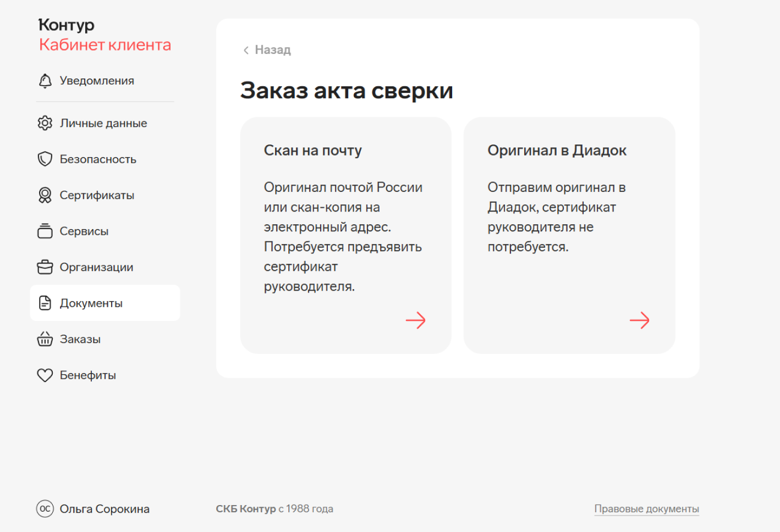This screenshot has height=532, width=780.
Task: Choose the Скан на почту card title
Action: 313,151
